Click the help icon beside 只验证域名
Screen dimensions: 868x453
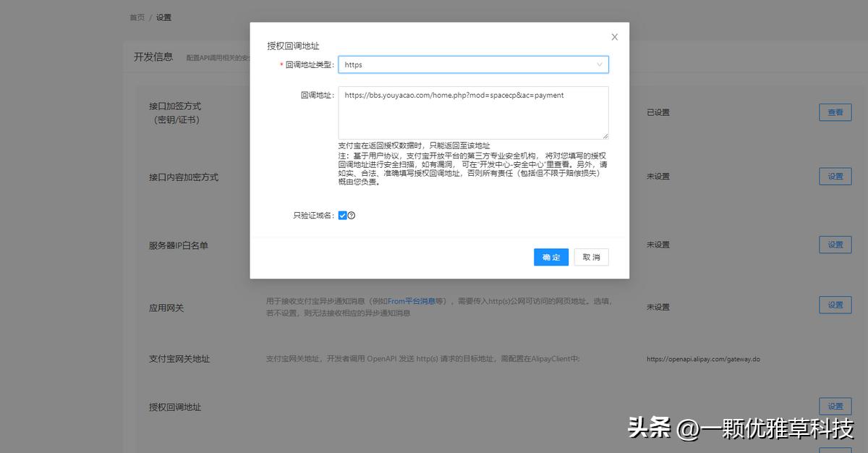(x=352, y=215)
